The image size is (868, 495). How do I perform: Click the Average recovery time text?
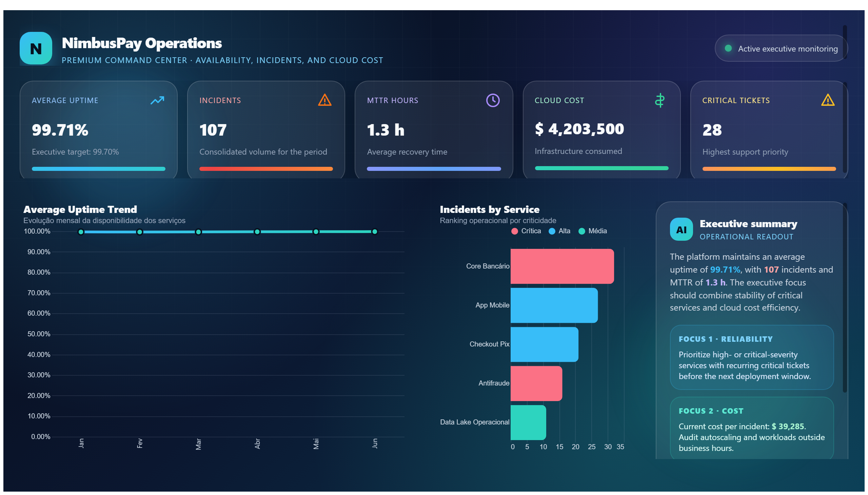click(x=407, y=152)
